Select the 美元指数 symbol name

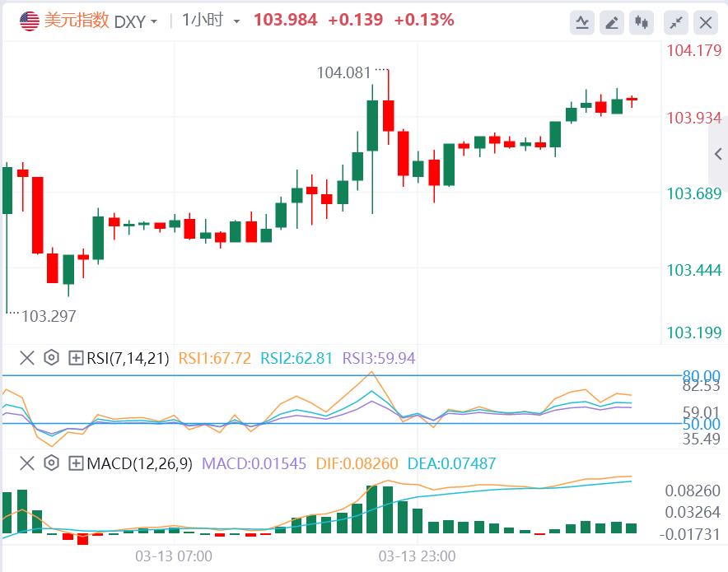coord(76,21)
